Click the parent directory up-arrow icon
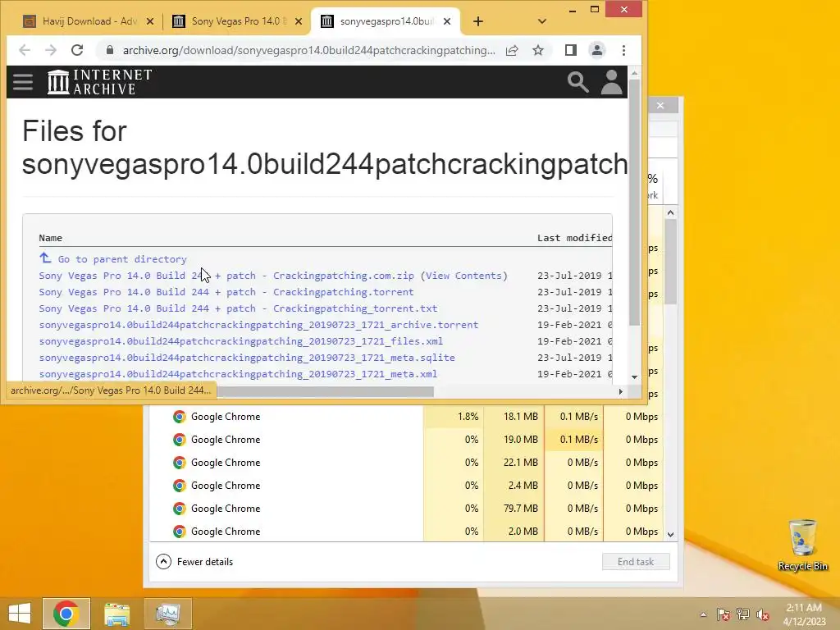 point(45,258)
